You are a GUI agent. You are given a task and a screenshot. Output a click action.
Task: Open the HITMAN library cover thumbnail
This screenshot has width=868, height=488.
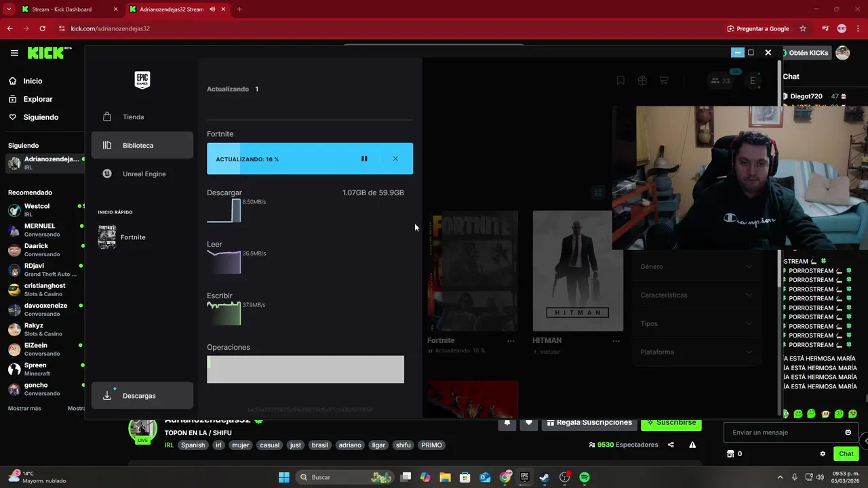(x=578, y=270)
